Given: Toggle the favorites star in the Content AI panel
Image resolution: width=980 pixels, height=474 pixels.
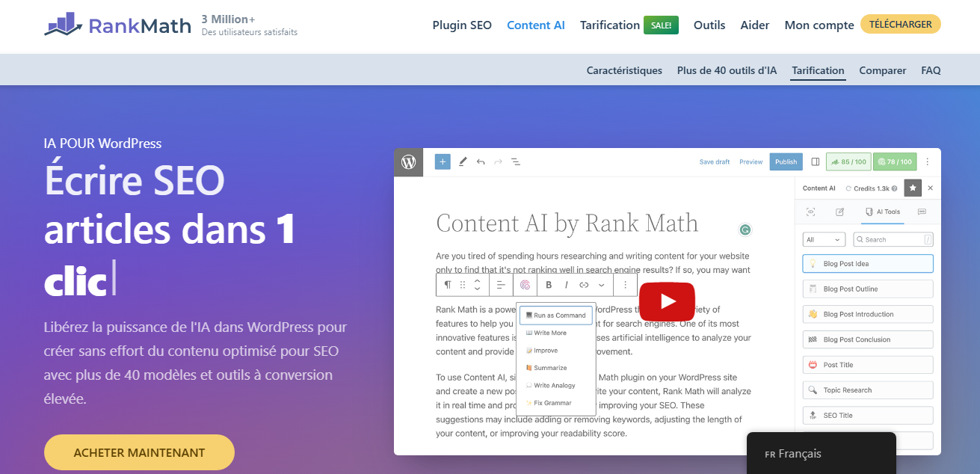Looking at the screenshot, I should (x=912, y=188).
